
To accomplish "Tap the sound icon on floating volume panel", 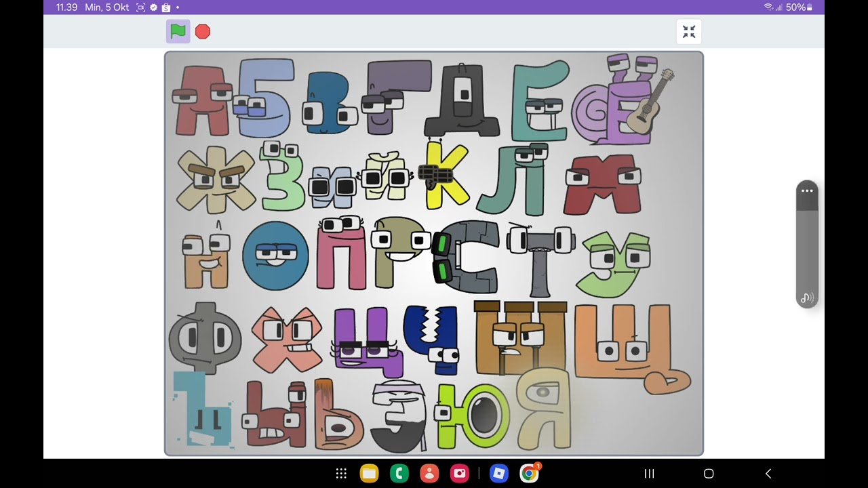I will tap(807, 298).
